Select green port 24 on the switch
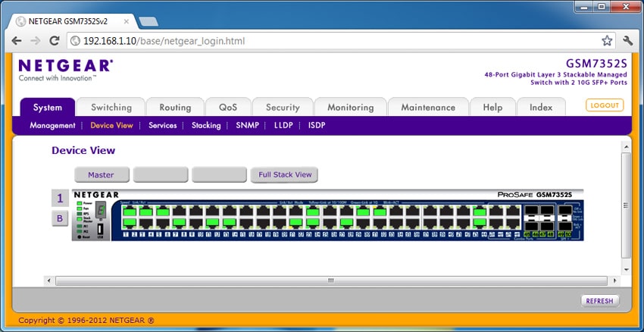This screenshot has height=332, width=644. (314, 223)
